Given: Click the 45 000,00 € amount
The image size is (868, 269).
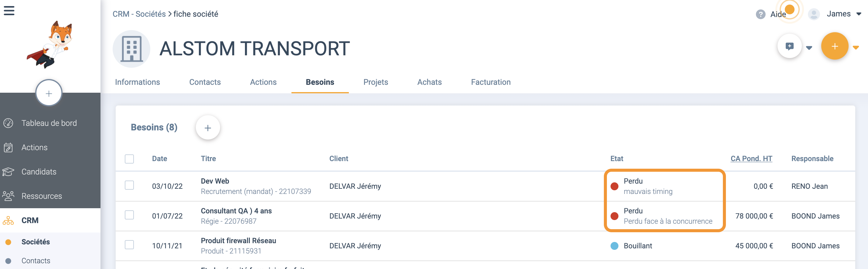Looking at the screenshot, I should point(754,246).
